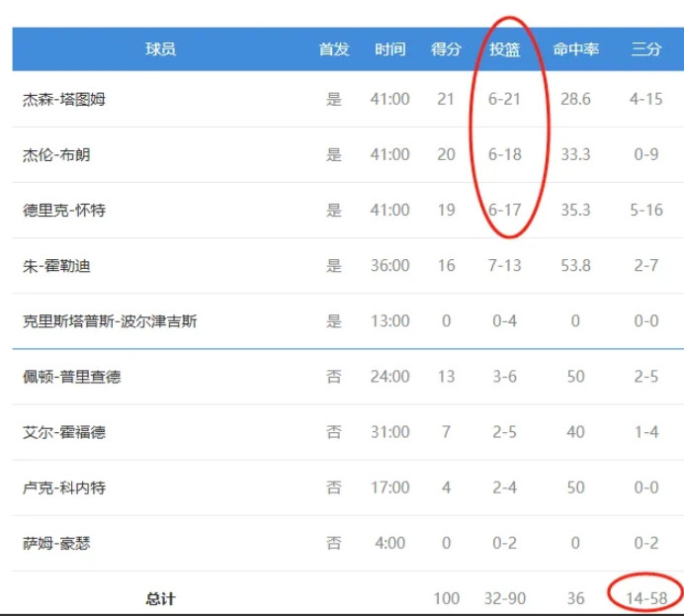Click the 投篮 column header
This screenshot has width=684, height=616.
(505, 48)
